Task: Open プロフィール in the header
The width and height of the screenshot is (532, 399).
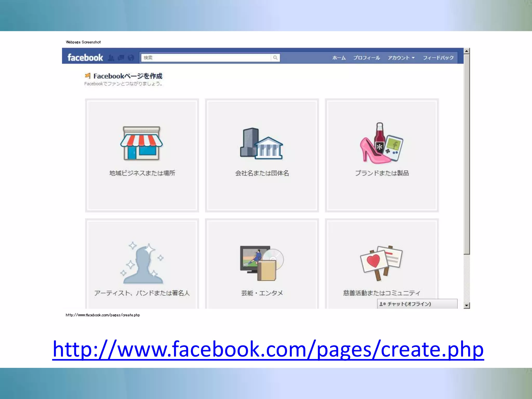Action: [367, 58]
